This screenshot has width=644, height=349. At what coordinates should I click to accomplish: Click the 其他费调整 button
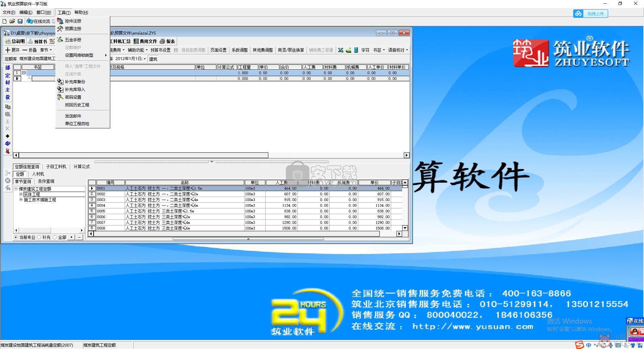(x=263, y=50)
